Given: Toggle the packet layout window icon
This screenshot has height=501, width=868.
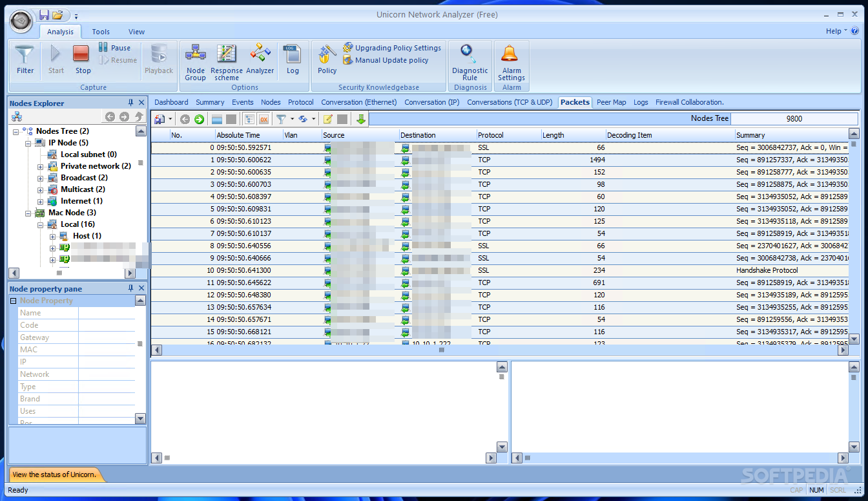Looking at the screenshot, I should [217, 119].
